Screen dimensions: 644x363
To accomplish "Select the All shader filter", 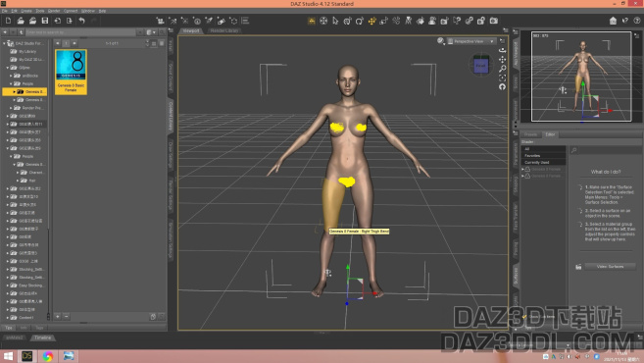I will point(543,149).
